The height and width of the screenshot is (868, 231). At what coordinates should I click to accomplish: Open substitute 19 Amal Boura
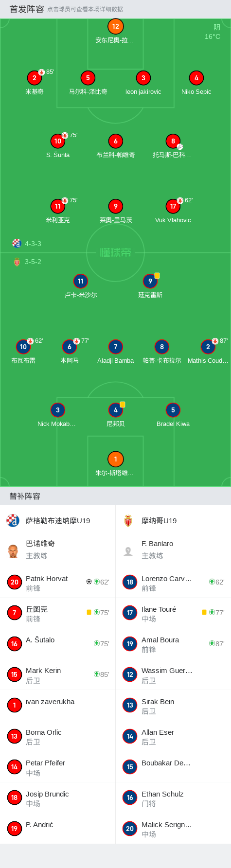[173, 644]
